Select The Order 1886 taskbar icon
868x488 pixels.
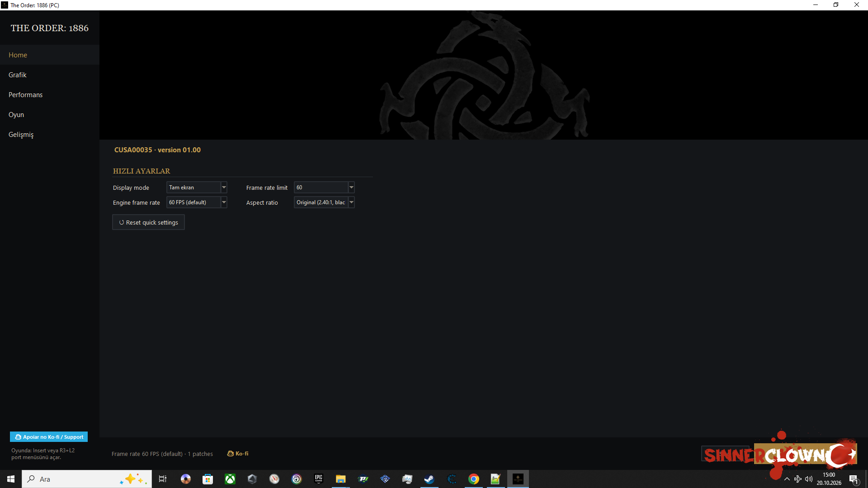[x=518, y=479]
